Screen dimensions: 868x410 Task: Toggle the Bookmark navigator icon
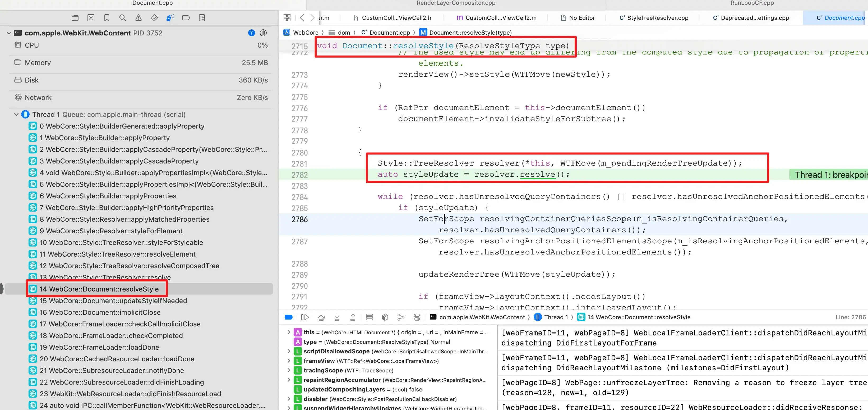[x=107, y=18]
